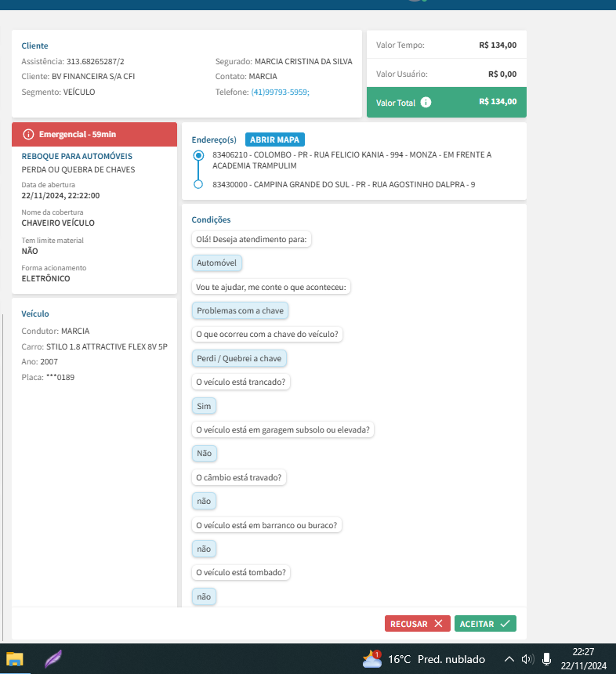Screen dimensions: 616x674
Task: Click the Segmento value VEÍCULO
Action: 79,92
